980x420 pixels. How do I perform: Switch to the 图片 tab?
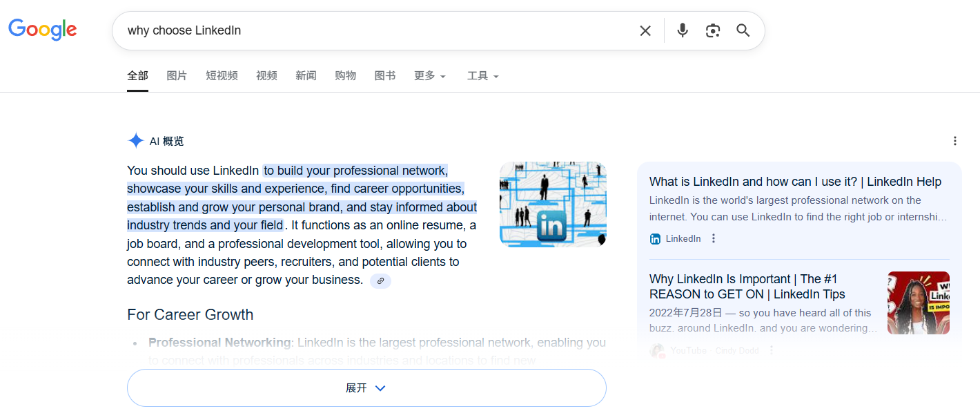[x=177, y=76]
